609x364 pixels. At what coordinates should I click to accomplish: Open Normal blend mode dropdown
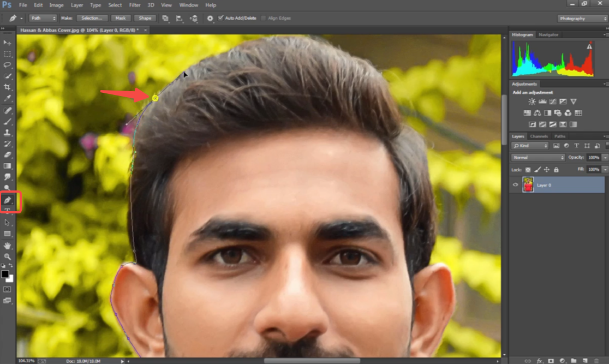(x=538, y=157)
